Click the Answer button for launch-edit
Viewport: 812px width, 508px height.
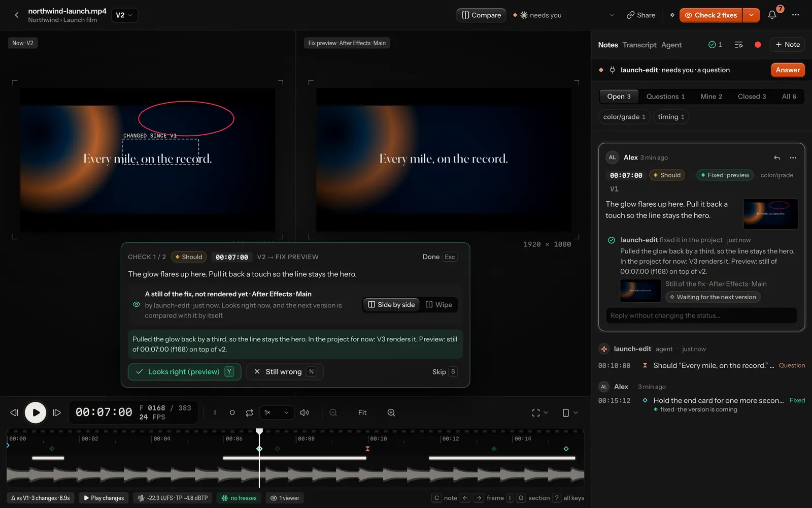pyautogui.click(x=788, y=70)
